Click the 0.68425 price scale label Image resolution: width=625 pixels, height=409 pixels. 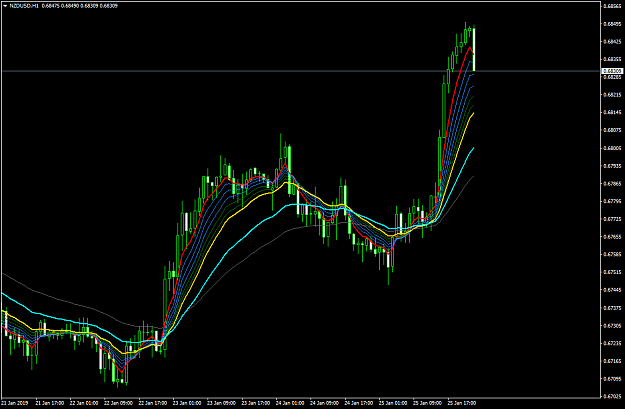tap(613, 41)
